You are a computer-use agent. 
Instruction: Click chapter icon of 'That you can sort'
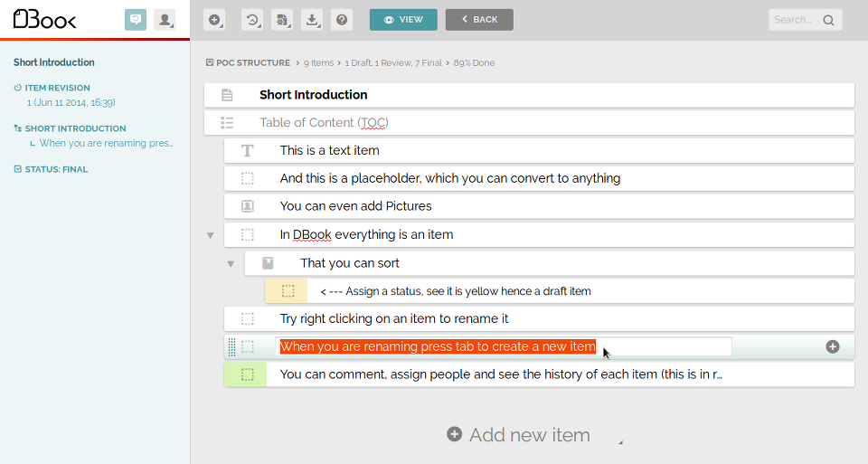[268, 263]
